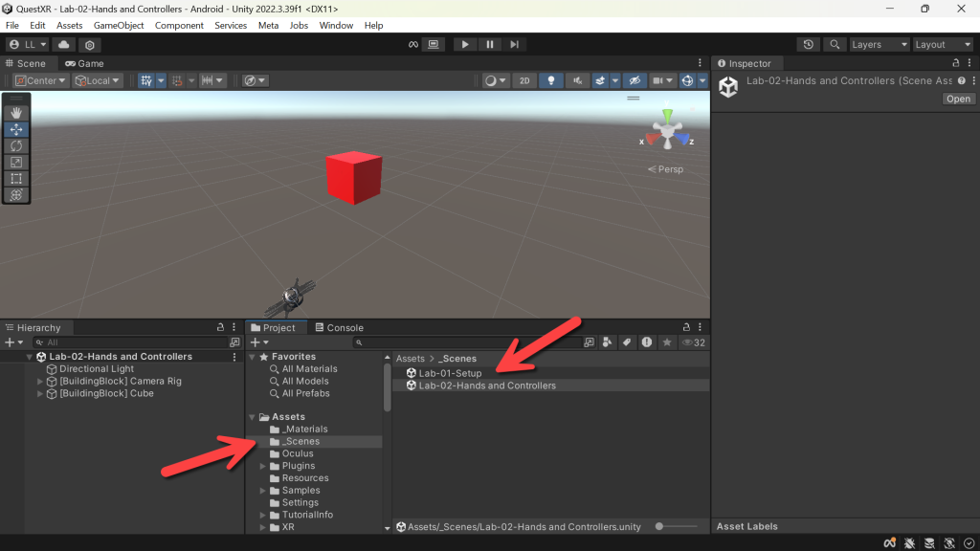The width and height of the screenshot is (980, 551).
Task: Toggle scene gizmos button
Action: click(687, 80)
